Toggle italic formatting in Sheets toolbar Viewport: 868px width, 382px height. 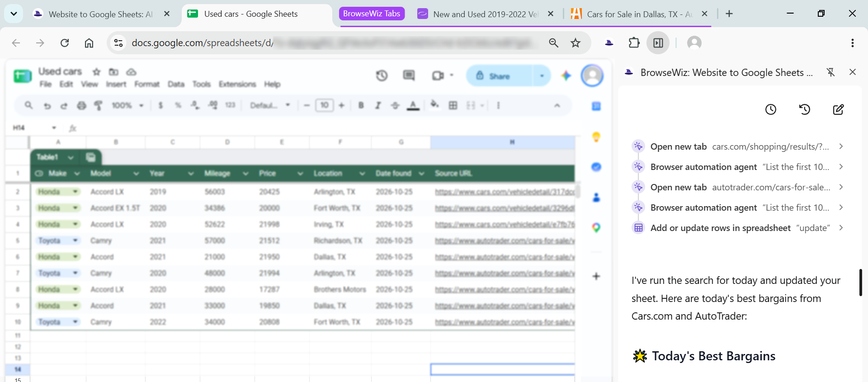click(x=378, y=105)
